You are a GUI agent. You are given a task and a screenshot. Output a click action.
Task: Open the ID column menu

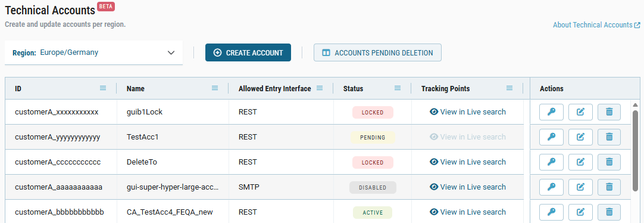tap(103, 88)
